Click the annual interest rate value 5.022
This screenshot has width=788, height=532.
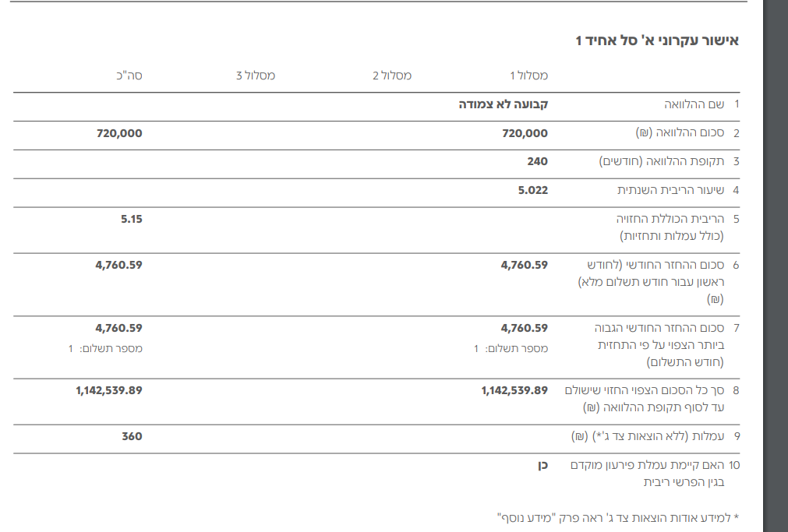point(533,189)
